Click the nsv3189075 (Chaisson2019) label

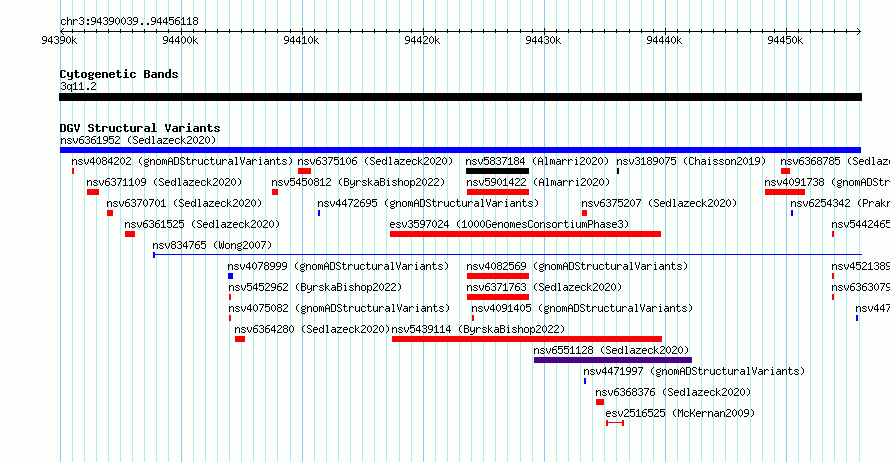[691, 161]
